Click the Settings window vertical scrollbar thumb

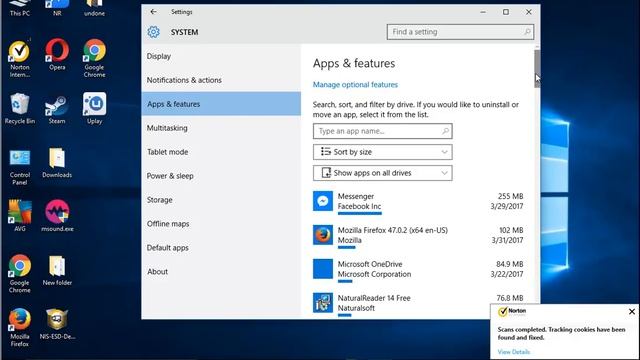(537, 69)
